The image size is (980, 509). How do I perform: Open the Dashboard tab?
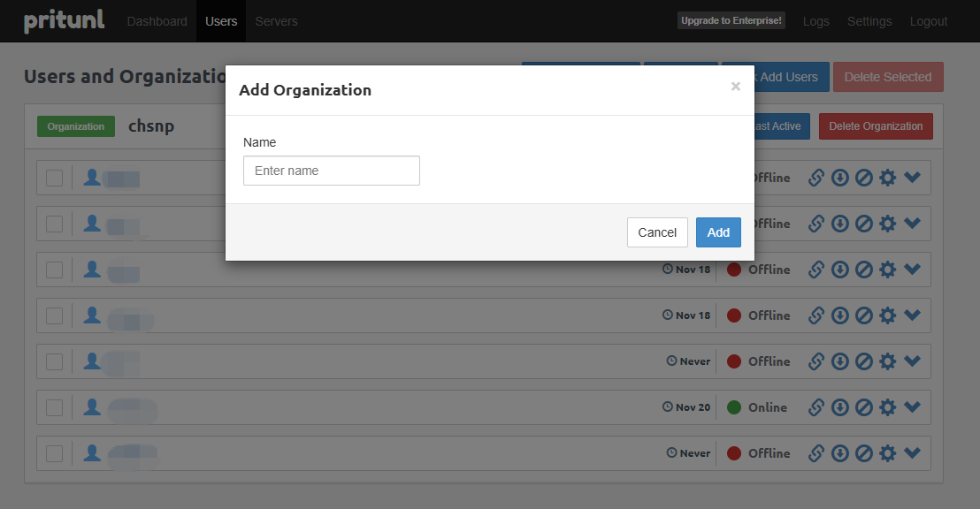[x=157, y=21]
